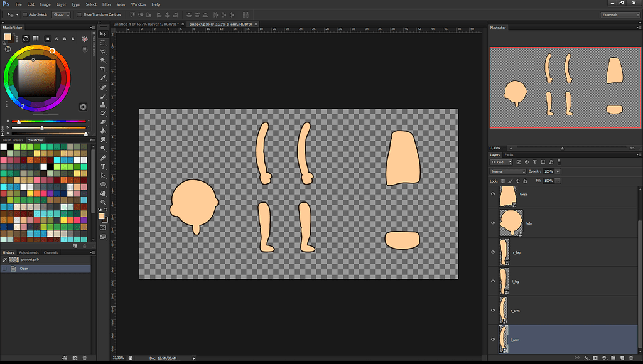Open the Filter menu

point(107,4)
